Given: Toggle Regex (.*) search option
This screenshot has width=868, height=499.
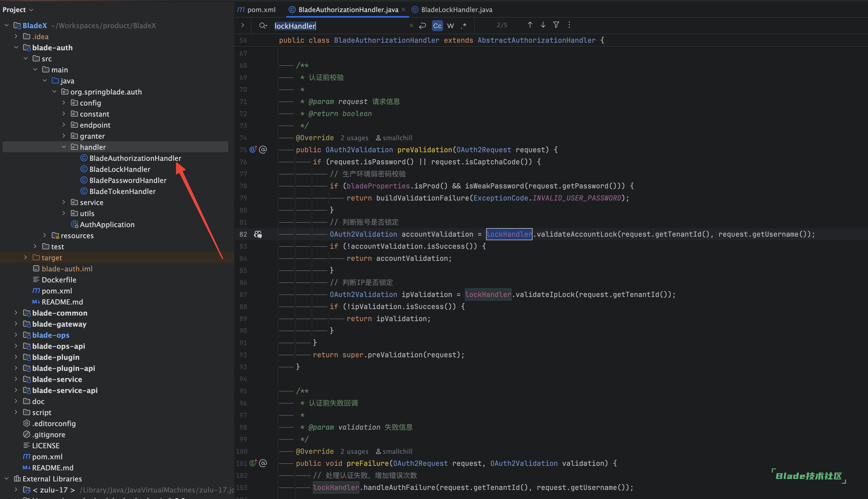Looking at the screenshot, I should [x=464, y=26].
